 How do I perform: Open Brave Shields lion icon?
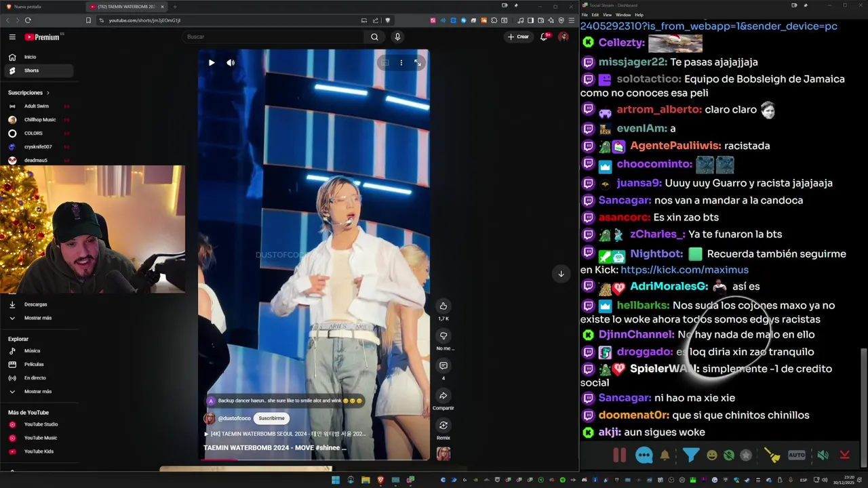(x=388, y=20)
